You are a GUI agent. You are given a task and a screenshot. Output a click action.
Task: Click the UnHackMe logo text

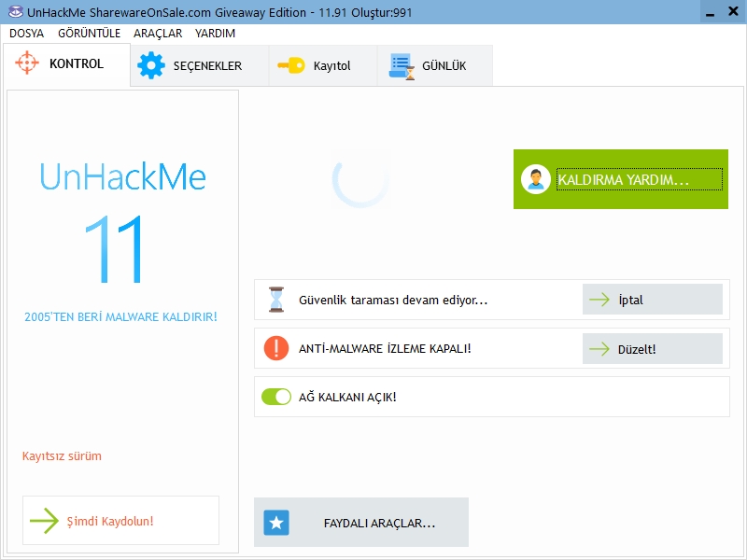[x=123, y=176]
